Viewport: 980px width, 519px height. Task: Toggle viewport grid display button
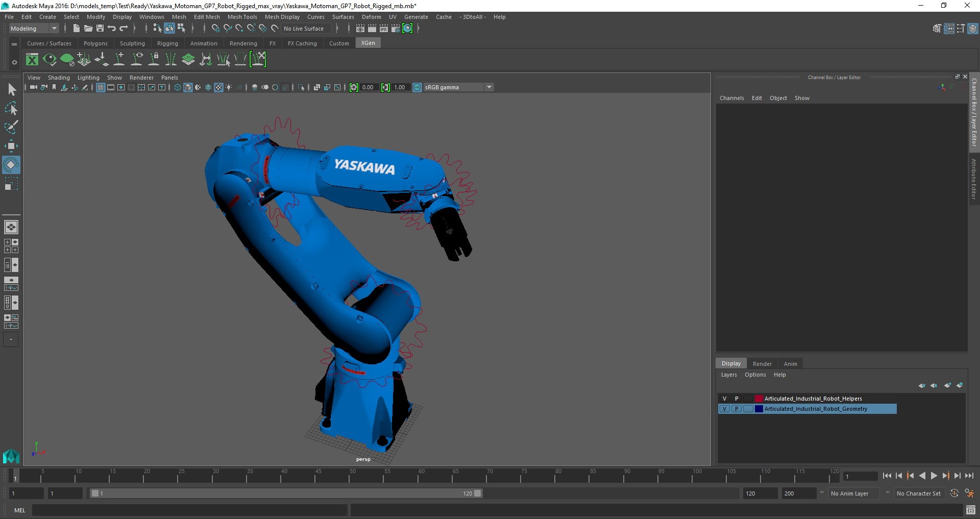pyautogui.click(x=101, y=87)
